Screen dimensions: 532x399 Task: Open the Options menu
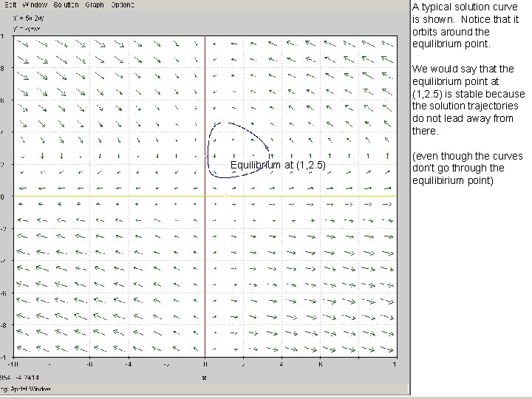pyautogui.click(x=123, y=4)
